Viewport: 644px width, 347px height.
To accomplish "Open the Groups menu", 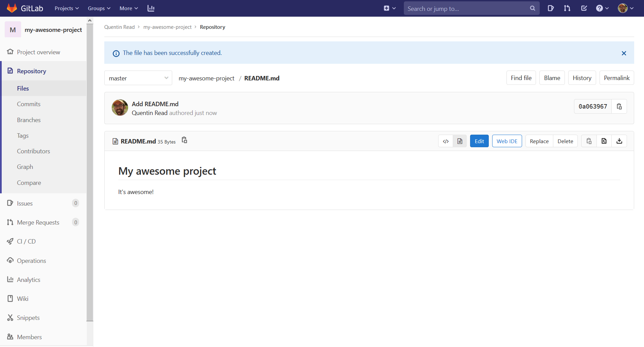I will click(99, 8).
